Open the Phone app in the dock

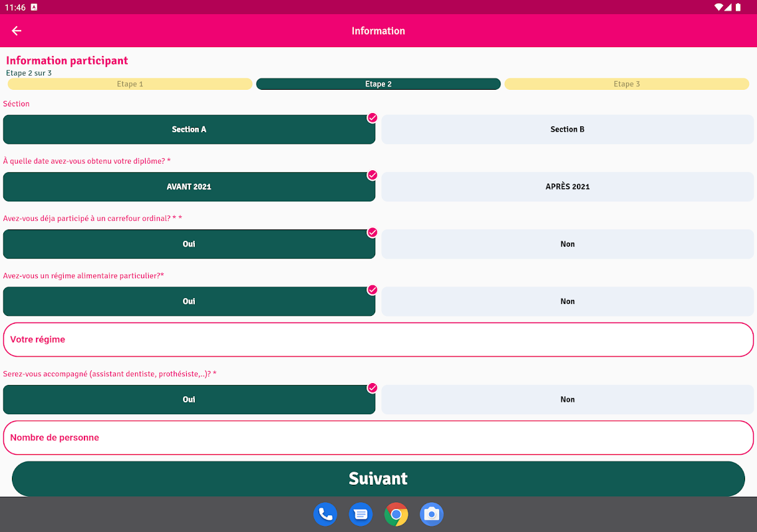(325, 514)
